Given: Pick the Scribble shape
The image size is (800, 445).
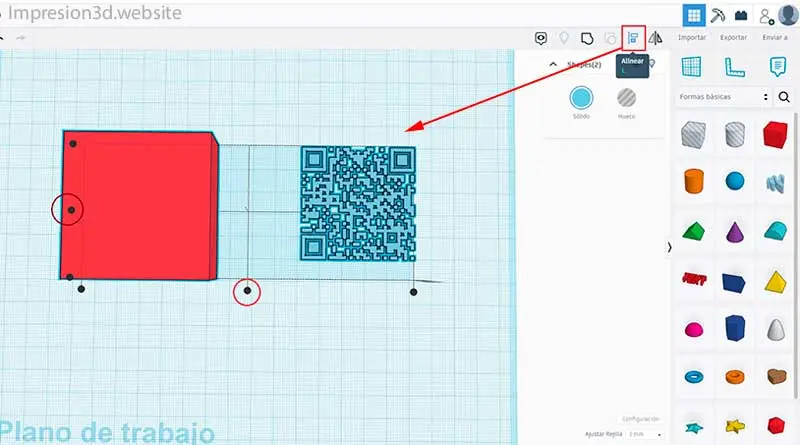Looking at the screenshot, I should point(775,183).
